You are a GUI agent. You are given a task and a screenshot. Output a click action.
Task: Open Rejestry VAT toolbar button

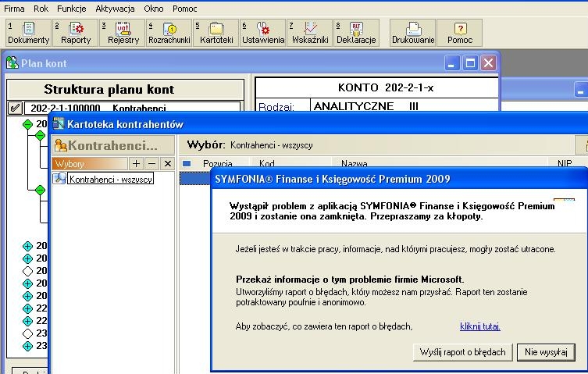(123, 33)
